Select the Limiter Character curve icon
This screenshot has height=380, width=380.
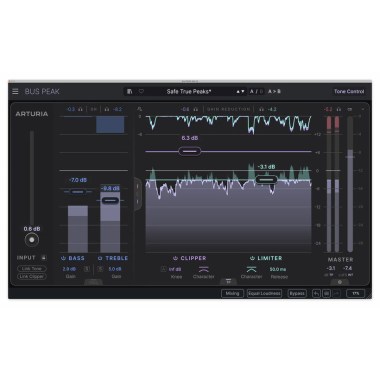(x=251, y=269)
